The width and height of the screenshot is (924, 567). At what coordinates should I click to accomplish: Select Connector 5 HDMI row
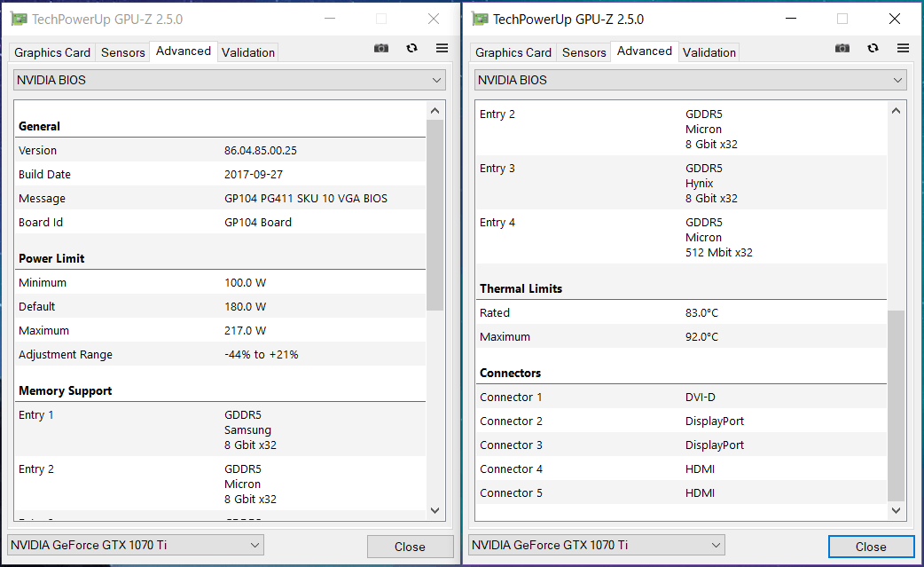click(681, 493)
